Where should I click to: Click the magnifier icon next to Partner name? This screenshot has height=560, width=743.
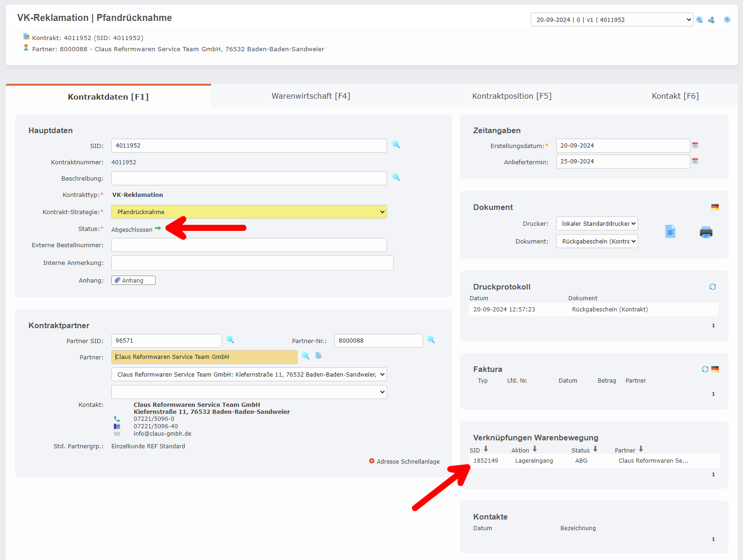pyautogui.click(x=306, y=356)
